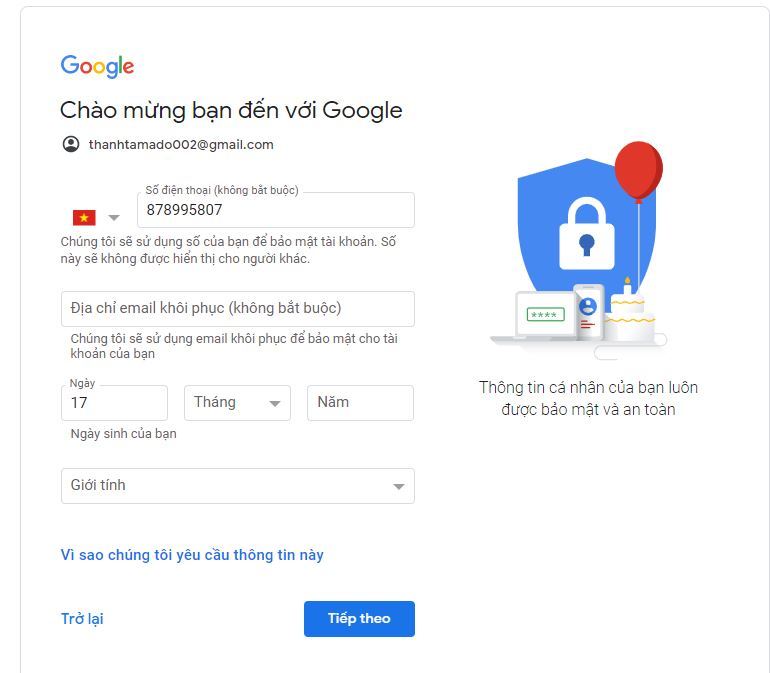770x673 pixels.
Task: Open Vì sao chúng tôi yêu cầu link
Action: pos(192,555)
